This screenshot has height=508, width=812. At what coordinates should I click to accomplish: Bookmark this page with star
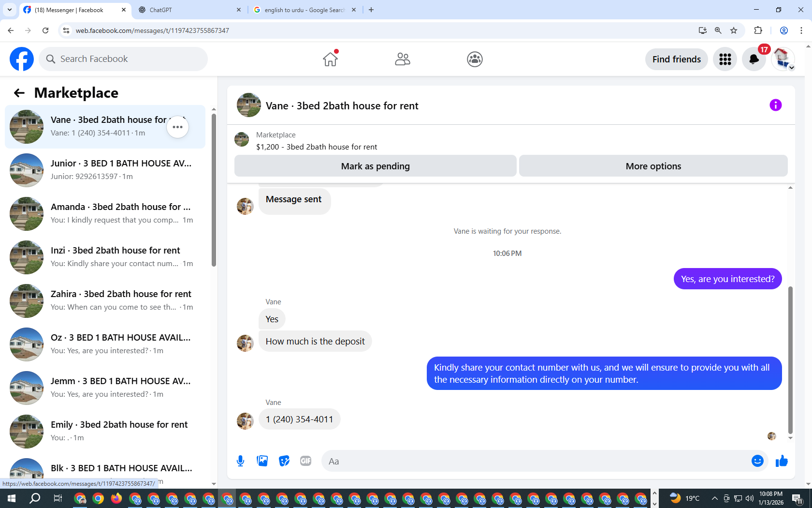tap(734, 30)
